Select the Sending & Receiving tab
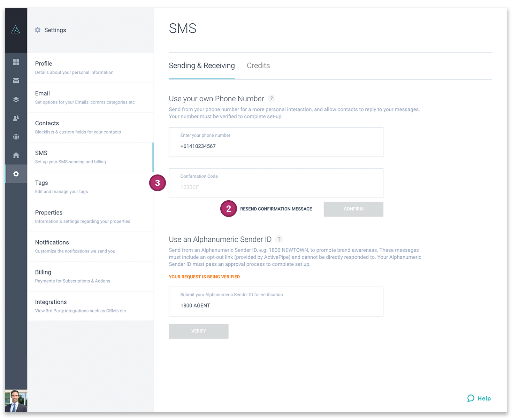 click(201, 65)
